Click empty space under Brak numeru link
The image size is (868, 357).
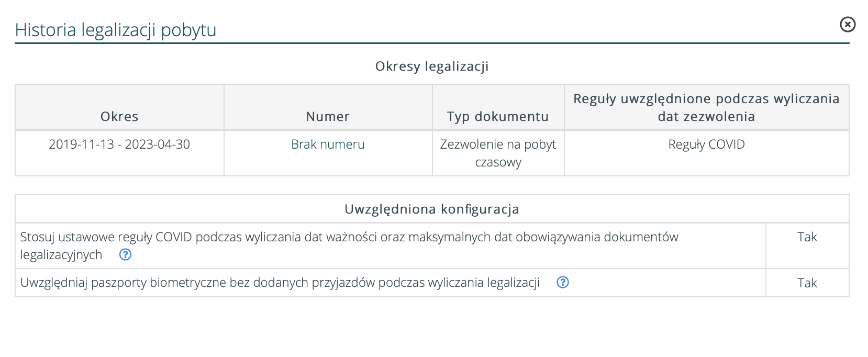[x=328, y=164]
